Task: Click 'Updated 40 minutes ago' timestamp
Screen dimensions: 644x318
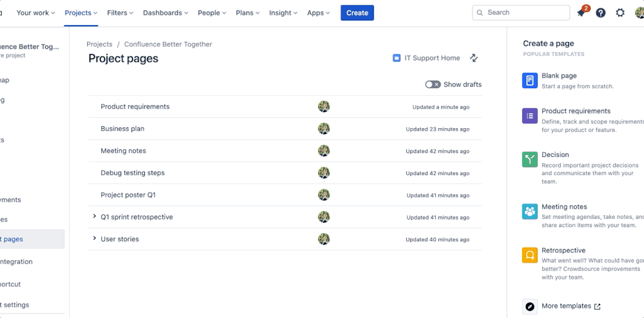Action: click(438, 239)
